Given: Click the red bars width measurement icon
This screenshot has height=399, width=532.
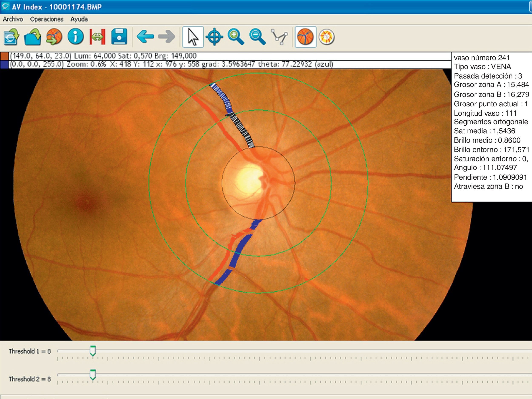Looking at the screenshot, I should (x=97, y=37).
